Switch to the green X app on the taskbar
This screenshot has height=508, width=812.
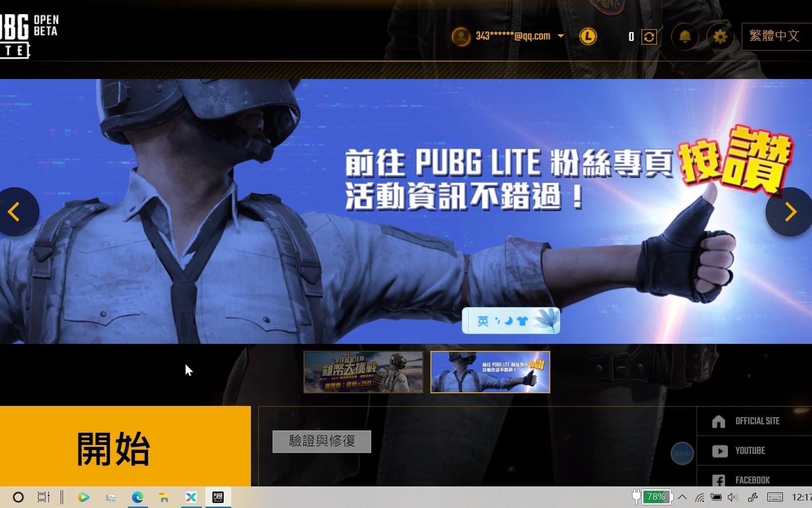191,497
